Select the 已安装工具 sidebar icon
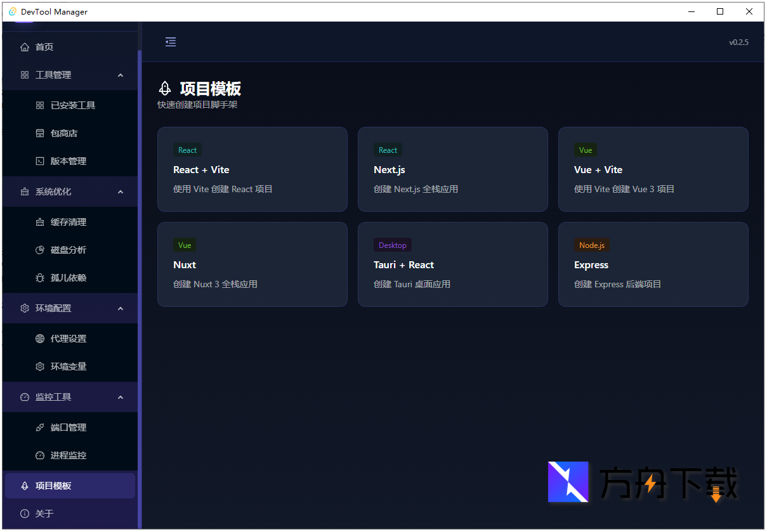 coord(39,105)
